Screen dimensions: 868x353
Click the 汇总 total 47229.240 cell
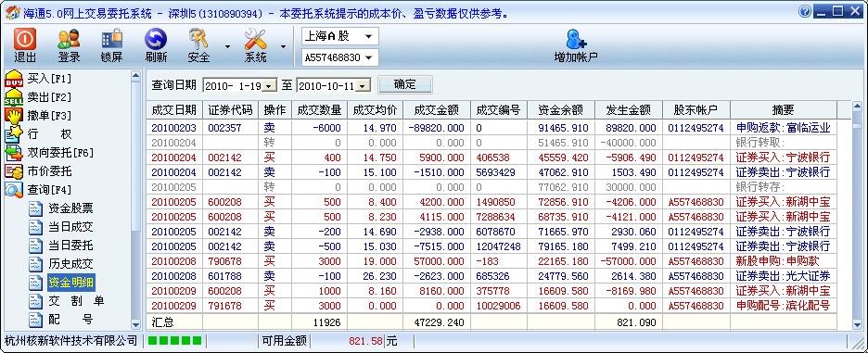point(437,322)
